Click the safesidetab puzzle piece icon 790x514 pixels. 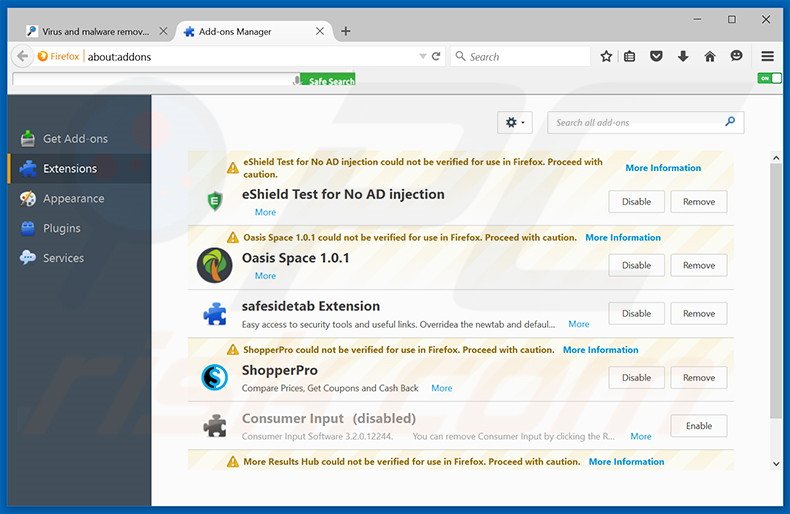click(x=215, y=313)
